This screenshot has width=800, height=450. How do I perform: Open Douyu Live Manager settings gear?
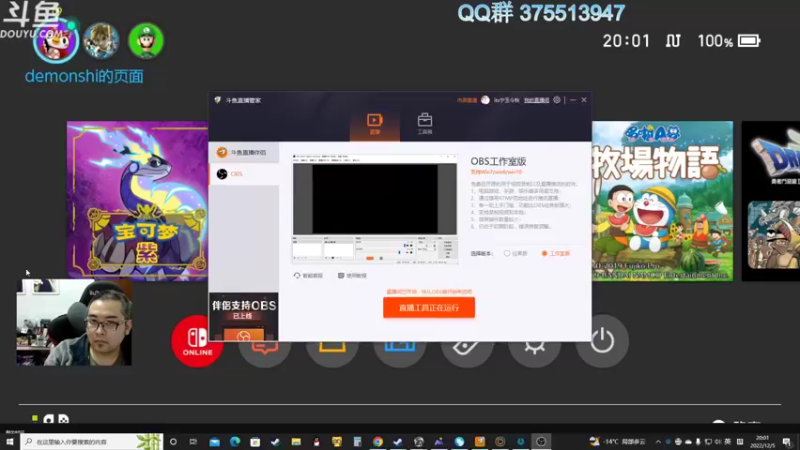click(x=557, y=100)
